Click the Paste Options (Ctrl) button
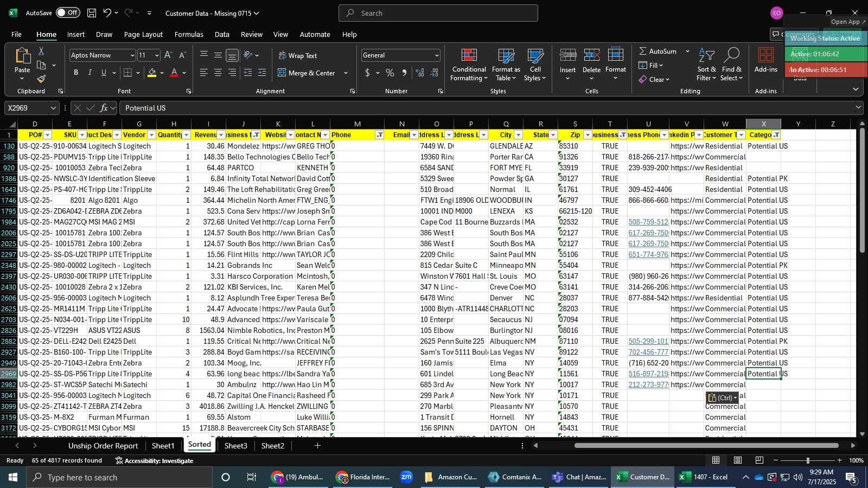 (722, 398)
